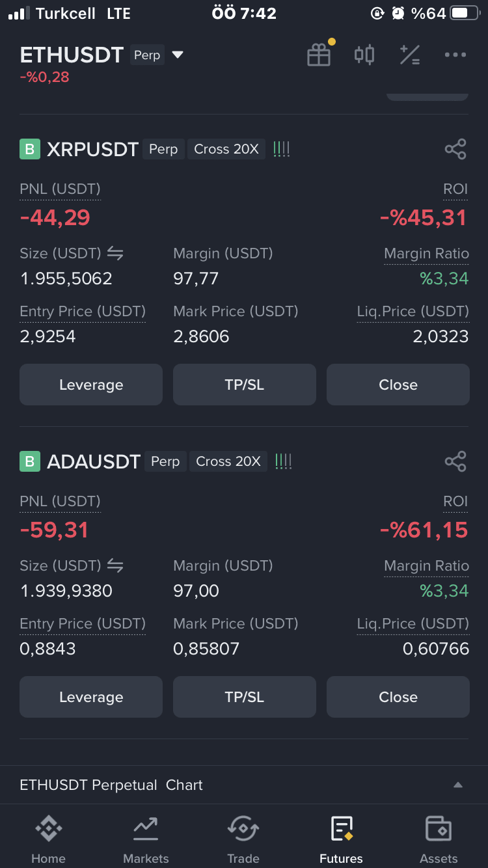Open the candlestick chart icon
The image size is (488, 868).
364,55
